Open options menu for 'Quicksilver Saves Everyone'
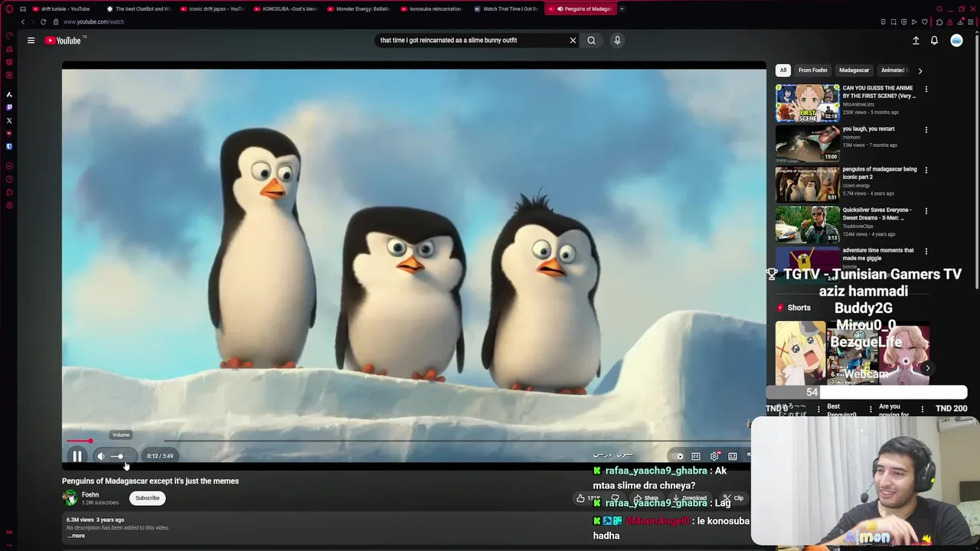This screenshot has height=551, width=980. tap(926, 210)
